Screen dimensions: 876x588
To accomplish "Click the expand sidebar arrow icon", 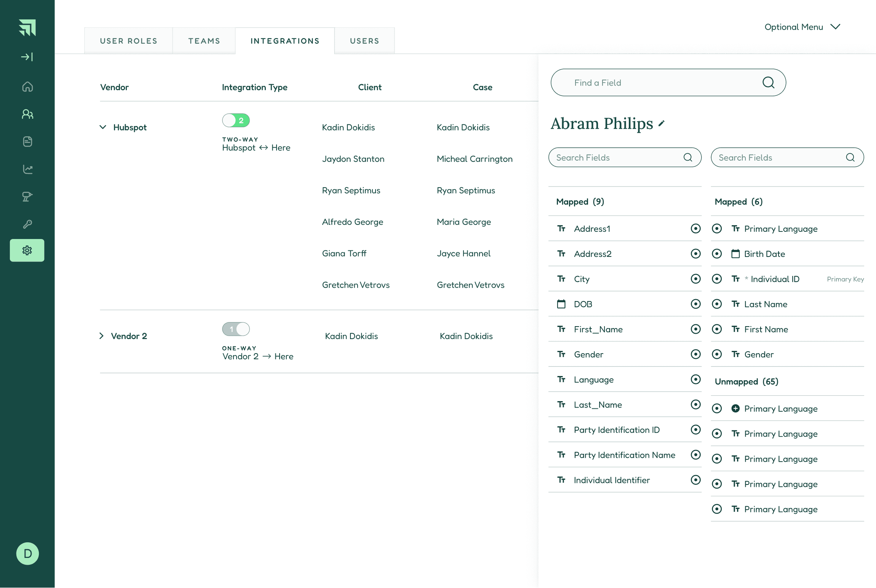I will coord(27,57).
